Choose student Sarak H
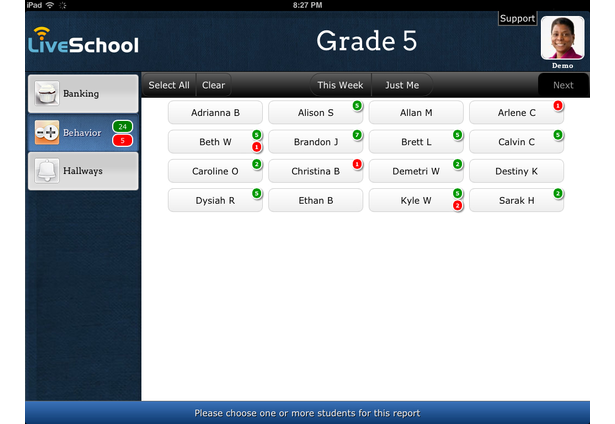The height and width of the screenshot is (424, 615). pos(517,200)
